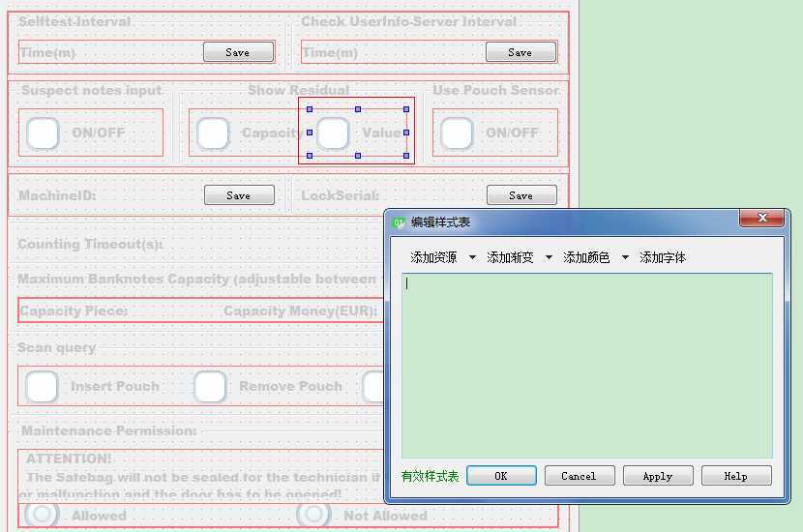Select the Capacity Money(EUR) label
The height and width of the screenshot is (532, 803).
click(301, 310)
